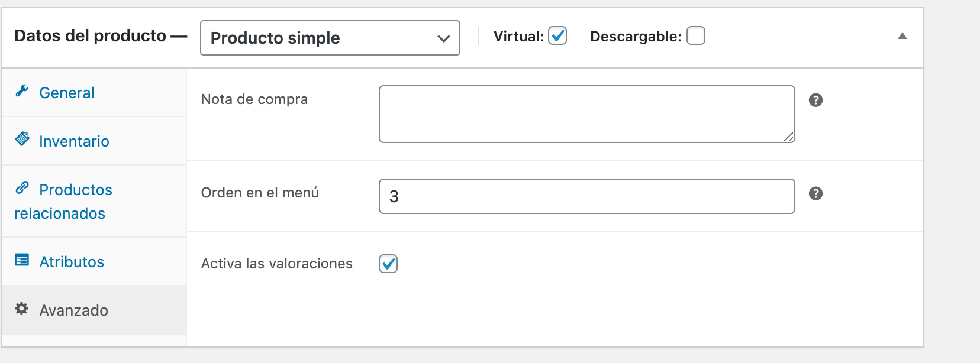The image size is (980, 363).
Task: Collapse the Datos del producto panel
Action: tap(902, 36)
